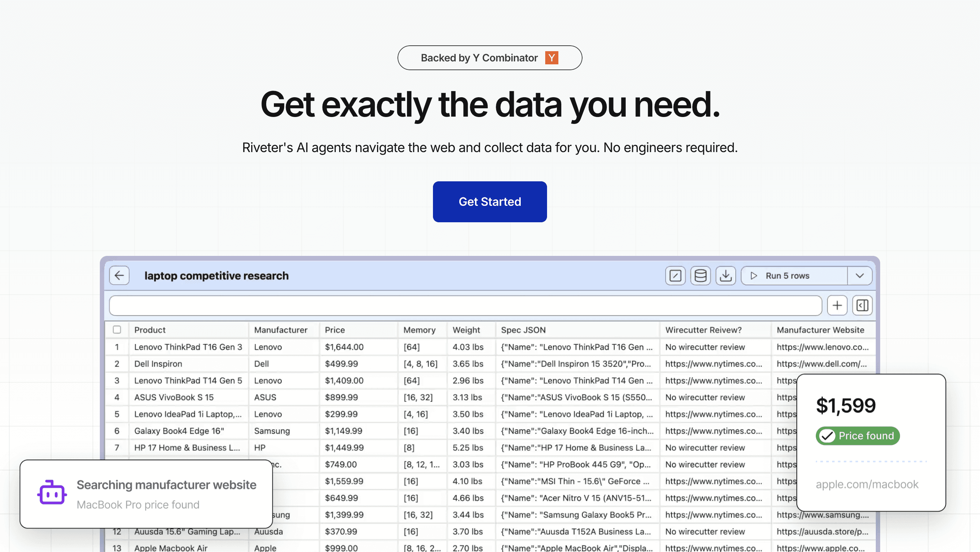Toggle the side panel collapse icon
This screenshot has width=980, height=552.
[862, 306]
